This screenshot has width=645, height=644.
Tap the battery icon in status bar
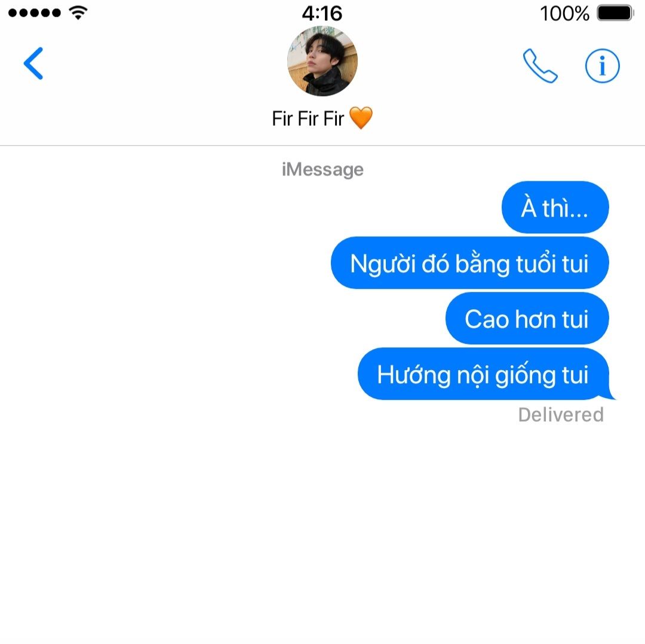[615, 13]
